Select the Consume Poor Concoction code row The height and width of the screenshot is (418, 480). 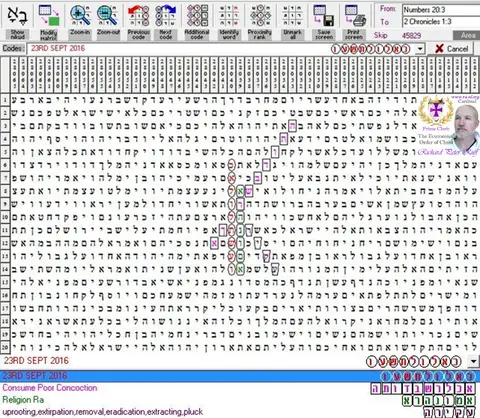(240, 388)
